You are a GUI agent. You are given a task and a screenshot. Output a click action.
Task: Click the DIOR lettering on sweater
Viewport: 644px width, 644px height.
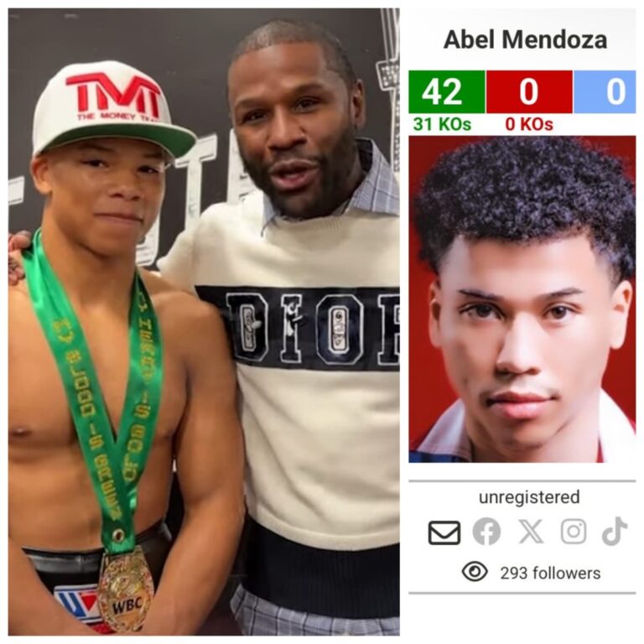coord(312,330)
